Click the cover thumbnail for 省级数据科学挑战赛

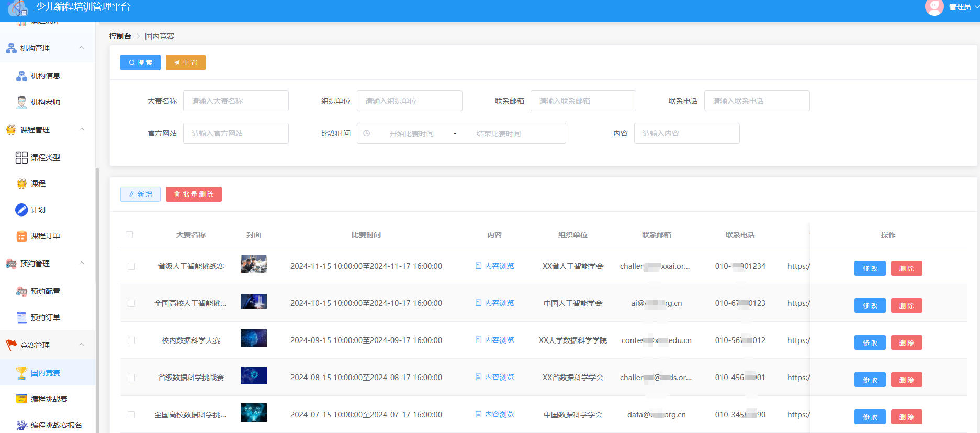click(x=254, y=375)
